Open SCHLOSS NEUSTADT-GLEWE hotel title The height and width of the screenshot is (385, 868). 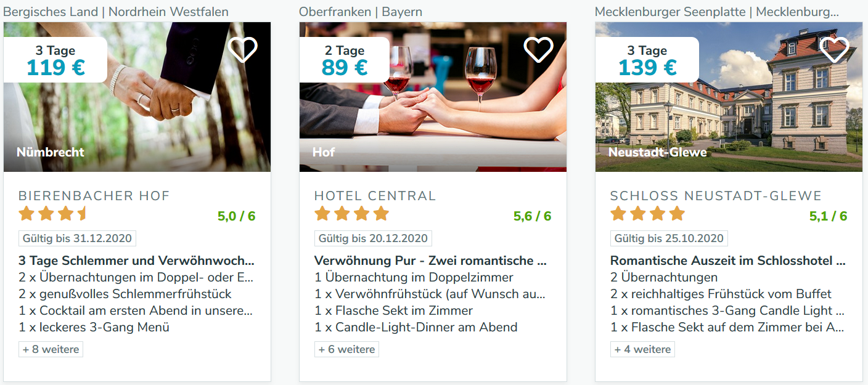[x=716, y=196]
